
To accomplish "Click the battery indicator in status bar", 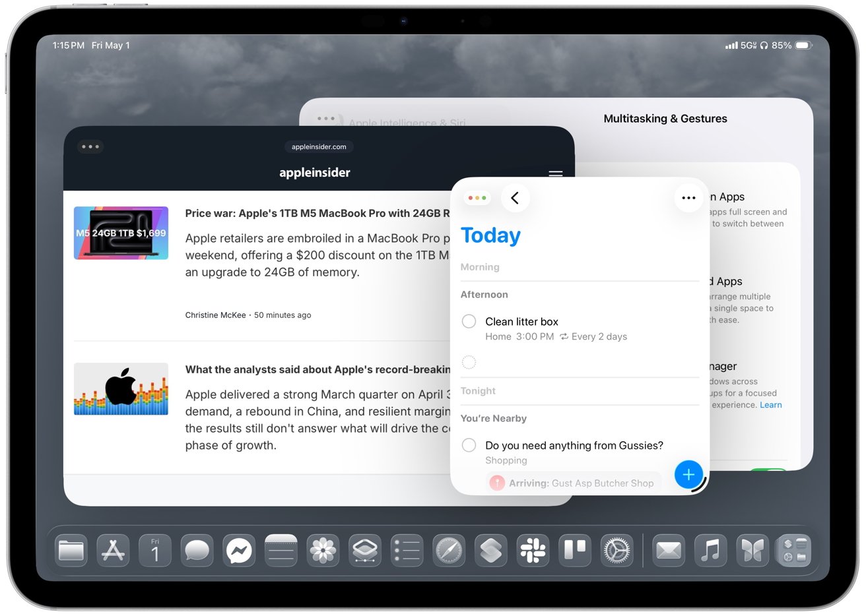I will [803, 46].
